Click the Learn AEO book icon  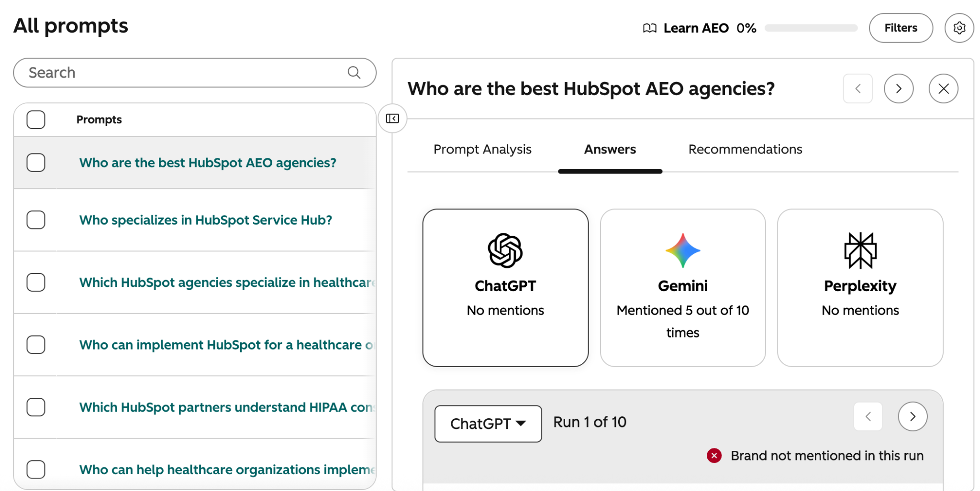(x=649, y=28)
